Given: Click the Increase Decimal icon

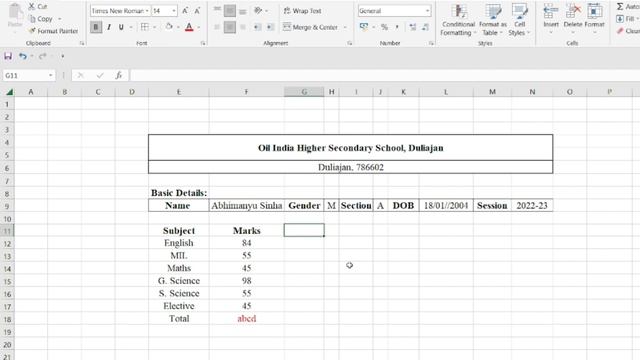Looking at the screenshot, I should [x=413, y=27].
